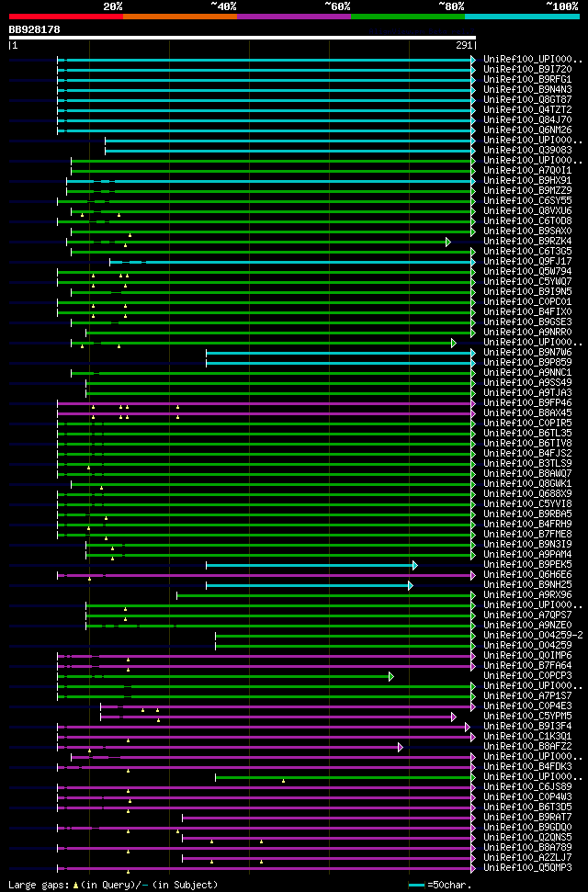This screenshot has height=892, width=588.
Task: Select the UniRef100_B9FP46 label
Action: point(527,403)
